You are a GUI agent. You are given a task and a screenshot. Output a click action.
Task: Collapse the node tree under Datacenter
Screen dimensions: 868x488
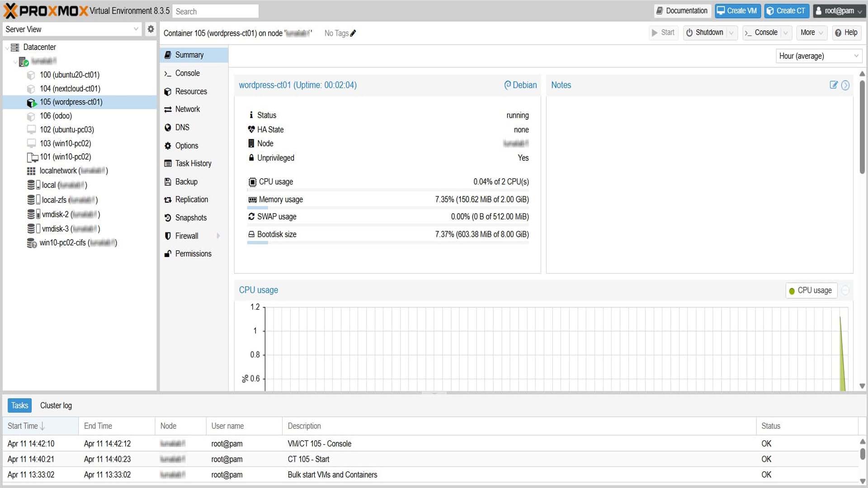click(15, 61)
